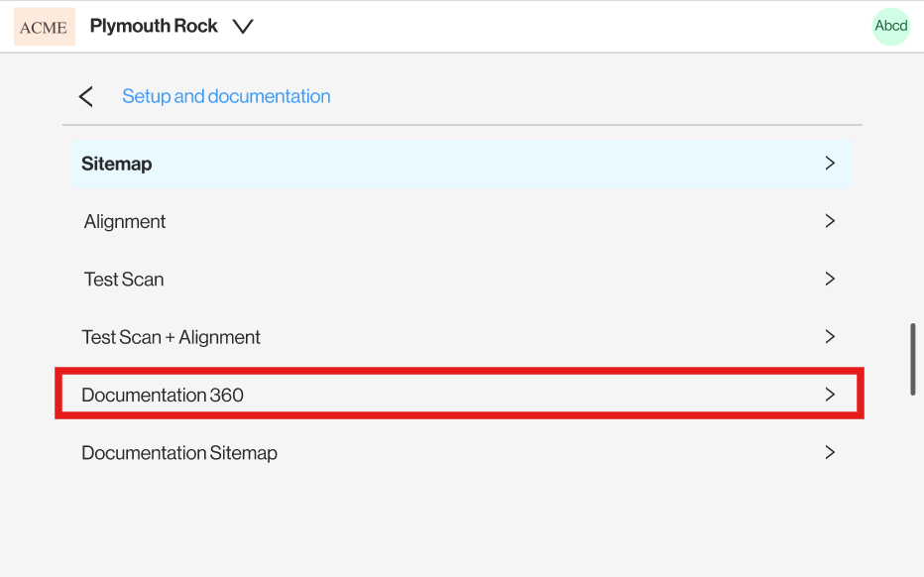Click the down arrow beside Plymouth Rock
Image resolution: width=924 pixels, height=577 pixels.
(243, 27)
